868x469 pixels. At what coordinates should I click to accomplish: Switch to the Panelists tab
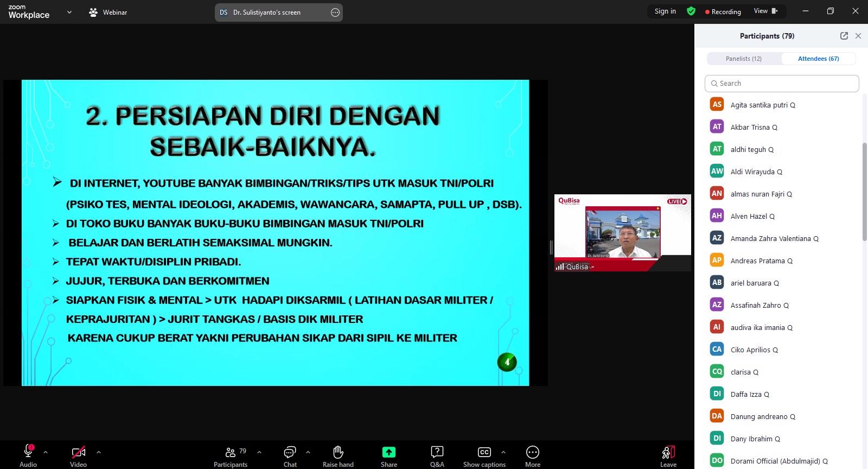[744, 59]
